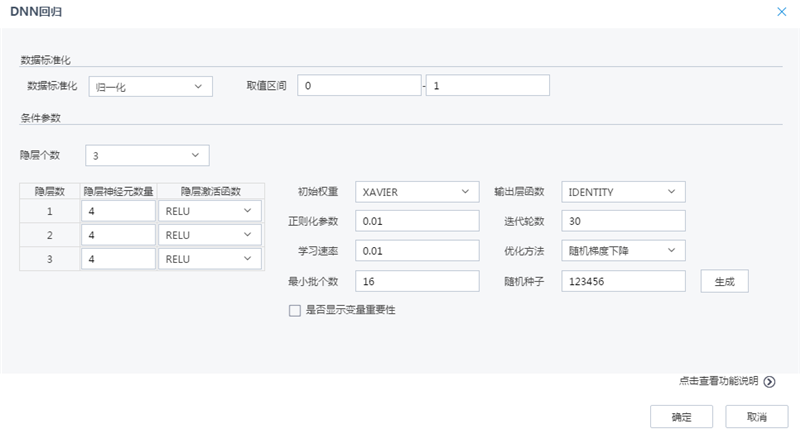This screenshot has height=433, width=800.
Task: Click the arrow icon beside 点击查看功能说明
Action: tap(769, 382)
